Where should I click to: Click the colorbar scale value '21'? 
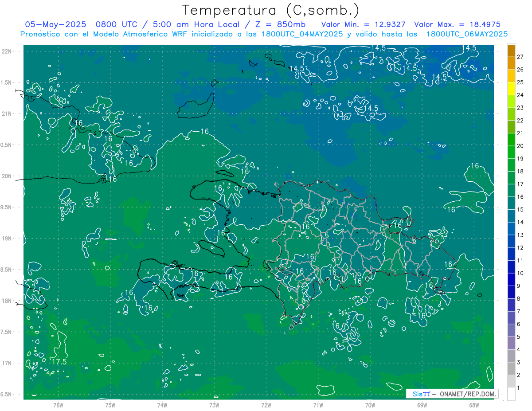point(520,133)
